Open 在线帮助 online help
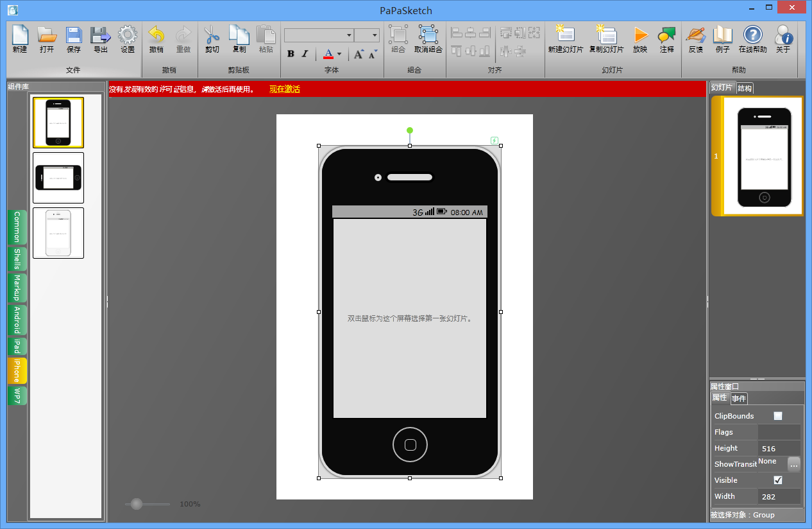 click(x=753, y=39)
